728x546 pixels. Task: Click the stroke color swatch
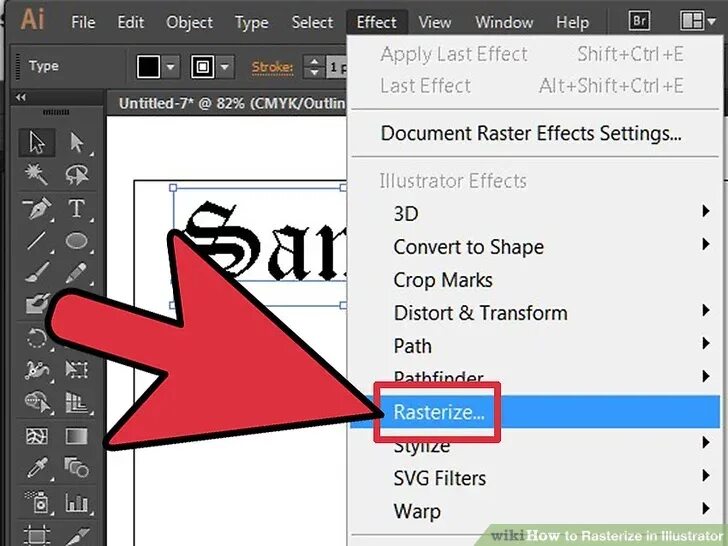(x=202, y=67)
